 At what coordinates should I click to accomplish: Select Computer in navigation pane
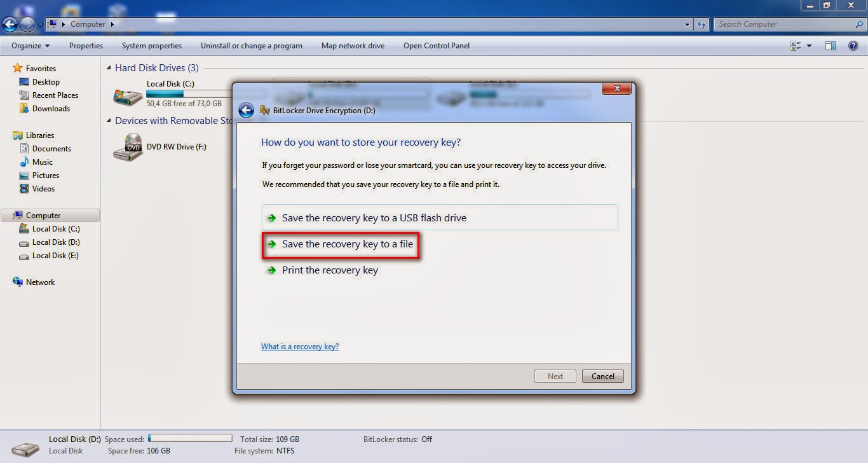tap(50, 216)
